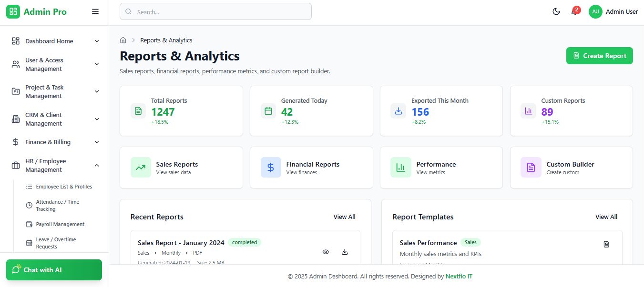644x287 pixels.
Task: Open the Chat with AI button
Action: click(54, 270)
